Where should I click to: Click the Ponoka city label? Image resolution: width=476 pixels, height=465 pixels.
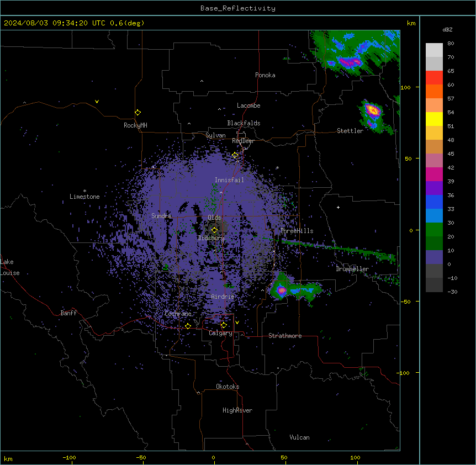[x=265, y=75]
